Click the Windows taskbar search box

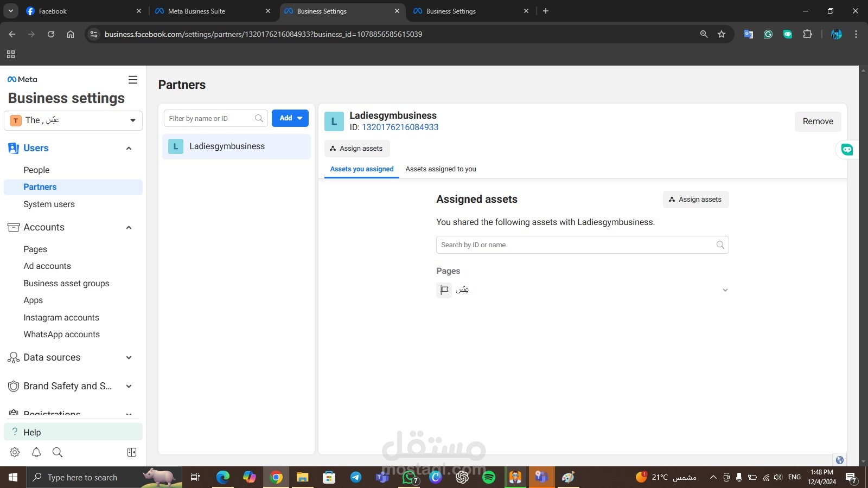coord(103,477)
